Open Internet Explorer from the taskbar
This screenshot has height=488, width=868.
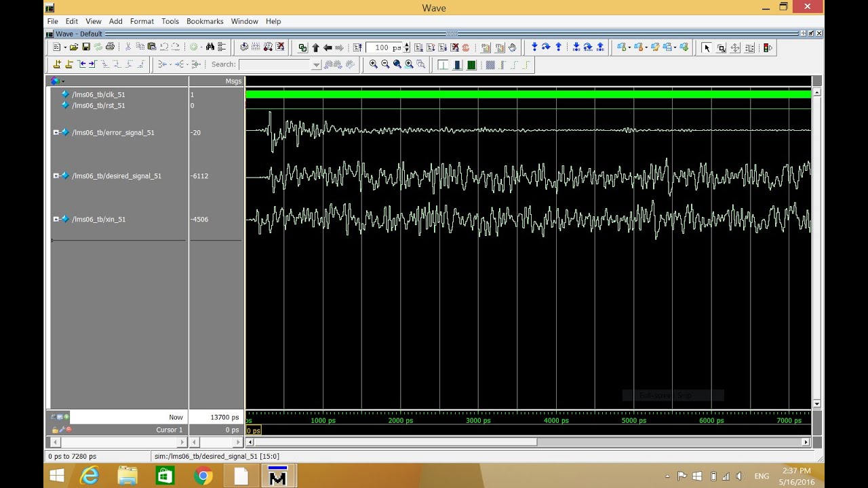[x=90, y=476]
